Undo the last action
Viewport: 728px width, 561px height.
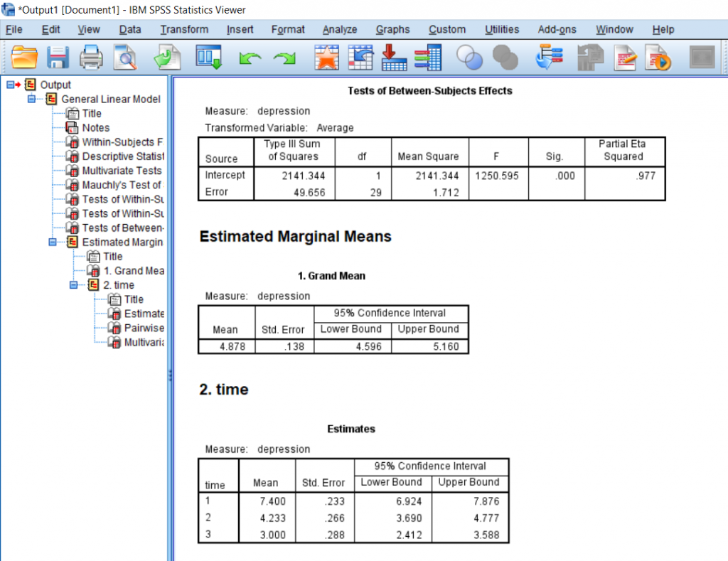coord(250,58)
